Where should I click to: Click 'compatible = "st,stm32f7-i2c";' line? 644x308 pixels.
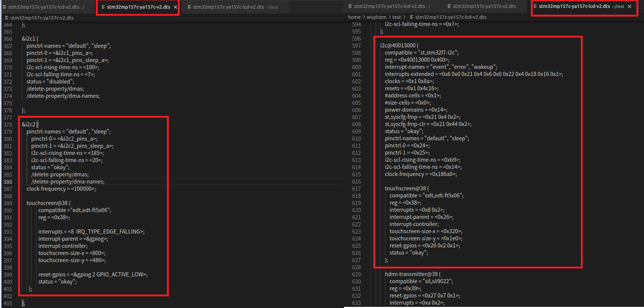422,53
